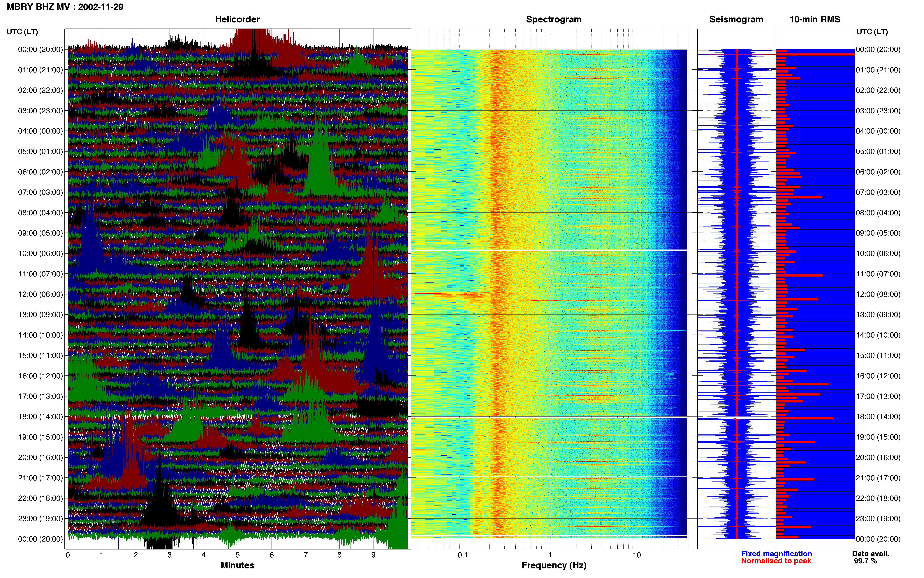The image size is (924, 578).
Task: Click the '10-min RMS' panel heading
Action: pyautogui.click(x=815, y=19)
